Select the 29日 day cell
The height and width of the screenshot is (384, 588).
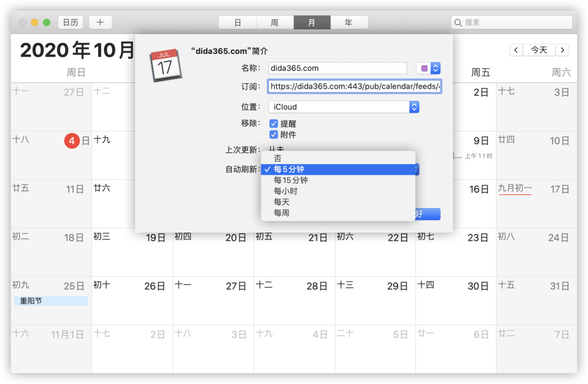click(375, 301)
